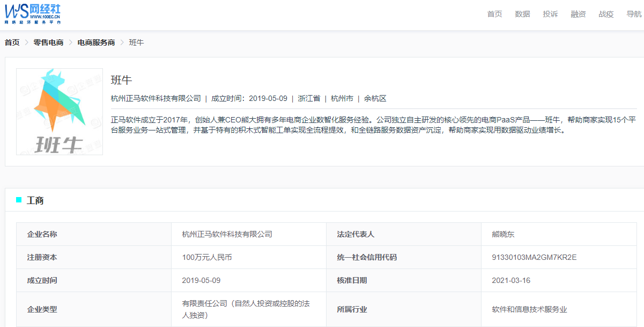This screenshot has height=327, width=644.
Task: Click the 注册资本 table label
Action: (x=42, y=257)
